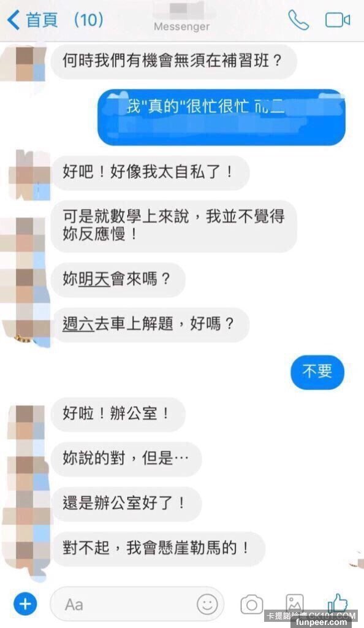Open the photo gallery picker icon
This screenshot has height=628, width=364.
295,603
